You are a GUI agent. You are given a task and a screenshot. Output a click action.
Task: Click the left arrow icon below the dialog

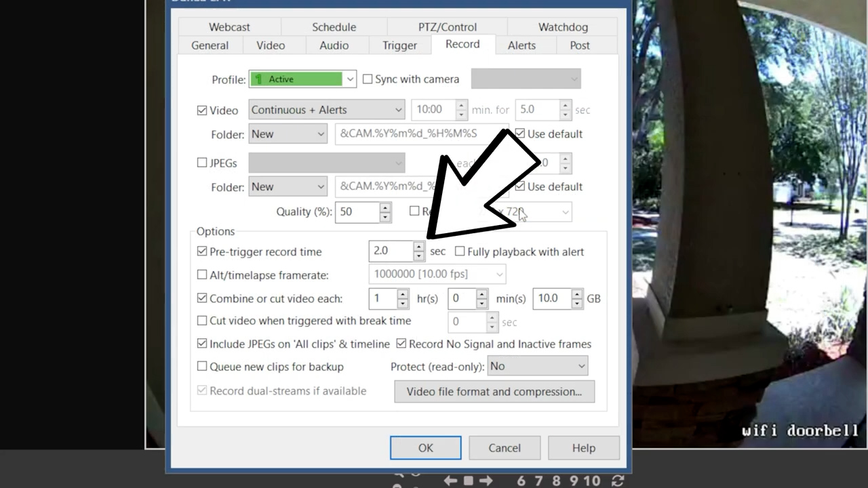(x=450, y=481)
